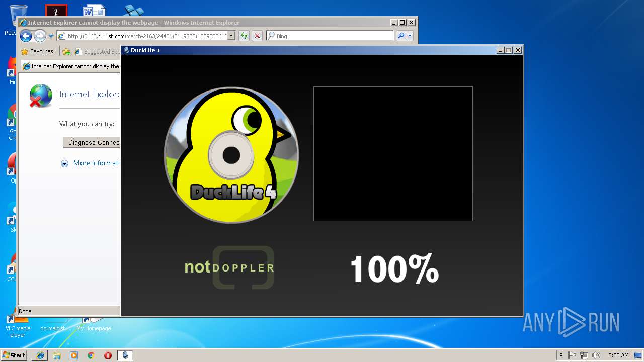Launch Google Chrome from taskbar
The width and height of the screenshot is (644, 362).
click(x=91, y=355)
